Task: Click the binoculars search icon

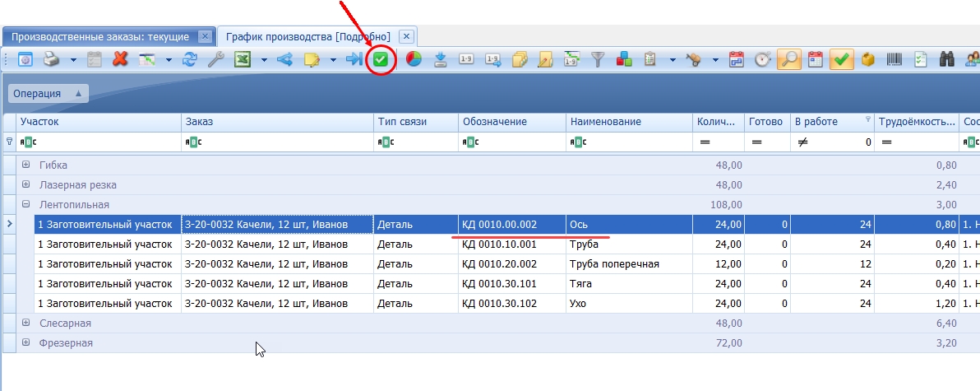Action: (x=947, y=60)
